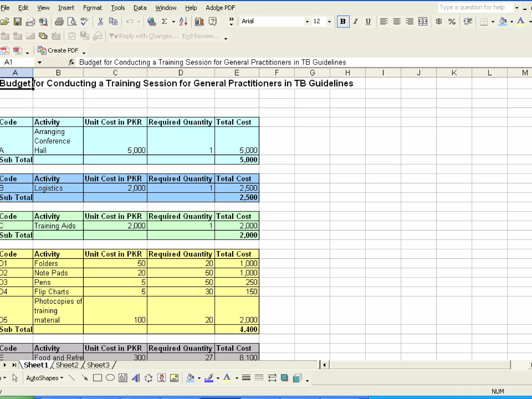
Task: Click the Insert WordArt icon
Action: click(x=136, y=378)
